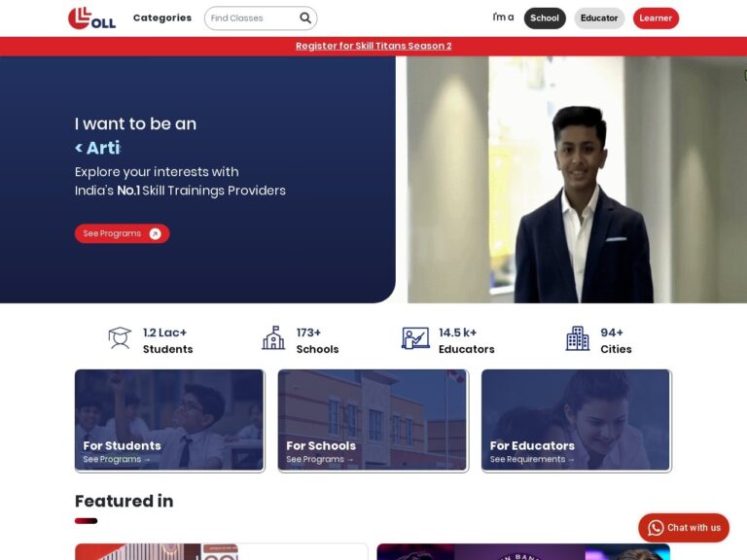Click the graduation cap Students icon
Screen dimensions: 747x560
[120, 337]
